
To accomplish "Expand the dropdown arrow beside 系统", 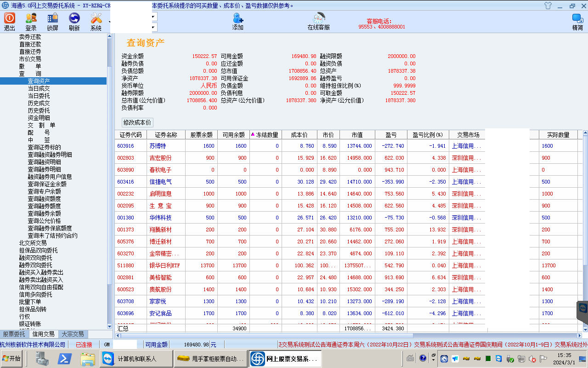I will pyautogui.click(x=109, y=22).
